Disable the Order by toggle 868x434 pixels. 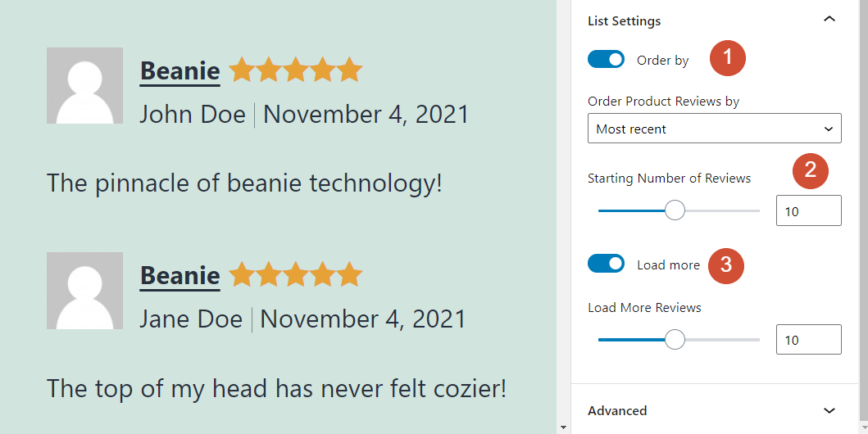(x=607, y=60)
